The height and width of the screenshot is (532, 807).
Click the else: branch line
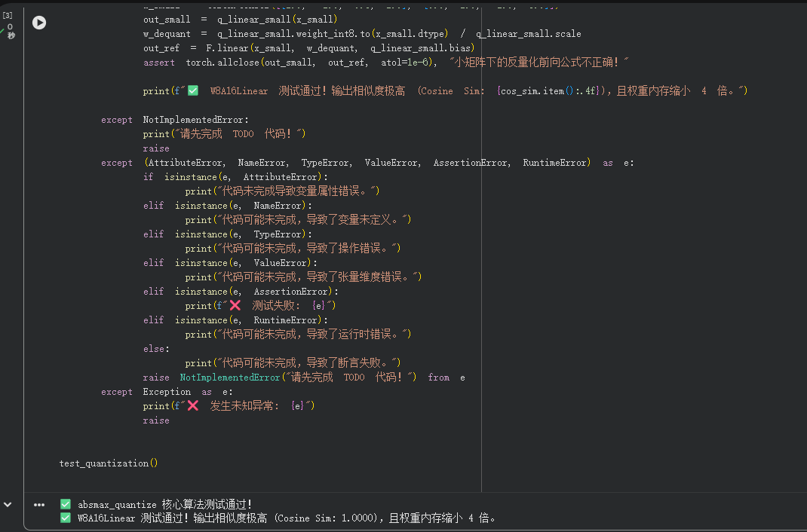point(156,348)
